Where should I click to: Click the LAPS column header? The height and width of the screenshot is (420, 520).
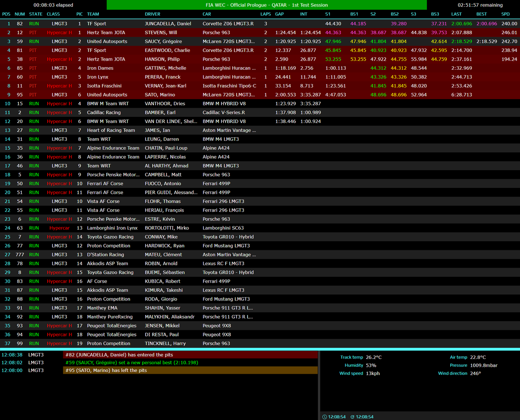pyautogui.click(x=266, y=14)
